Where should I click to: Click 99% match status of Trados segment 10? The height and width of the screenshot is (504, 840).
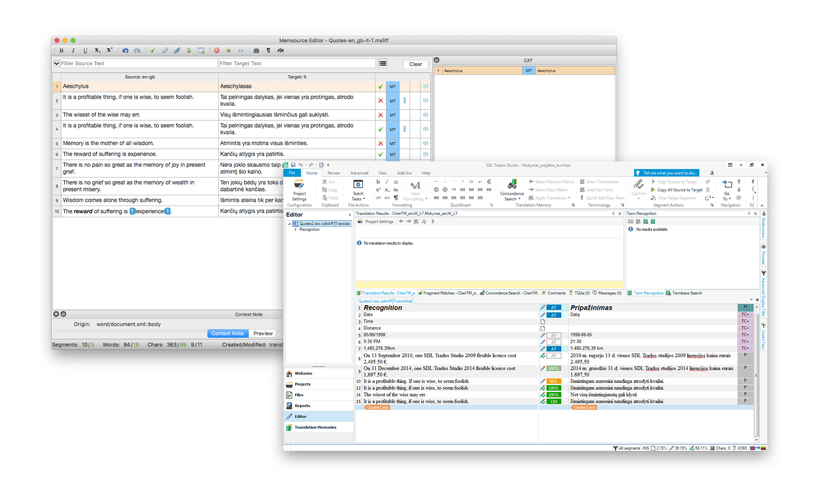[553, 381]
